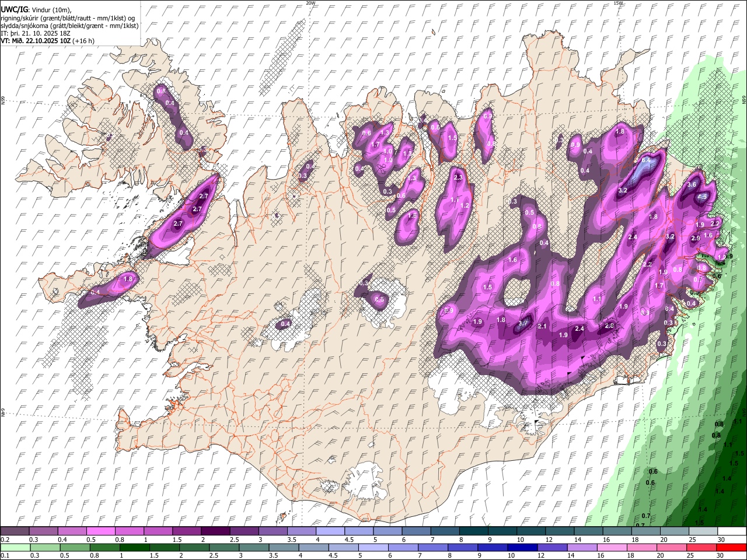Screen dimensions: 747x560
Task: Pick the 0.2–0.3 dark mauve swatch, upper legend
Action: 15,531
